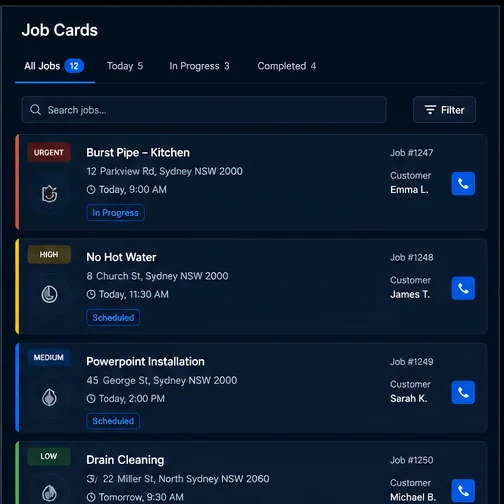Screen dimensions: 504x504
Task: Click the Burst Pipe job type icon
Action: click(x=49, y=194)
